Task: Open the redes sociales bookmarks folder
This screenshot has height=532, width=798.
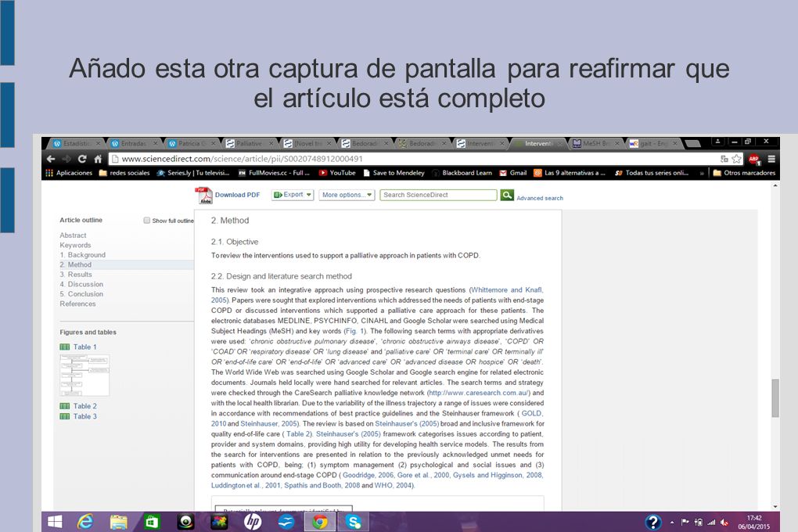Action: tap(124, 173)
